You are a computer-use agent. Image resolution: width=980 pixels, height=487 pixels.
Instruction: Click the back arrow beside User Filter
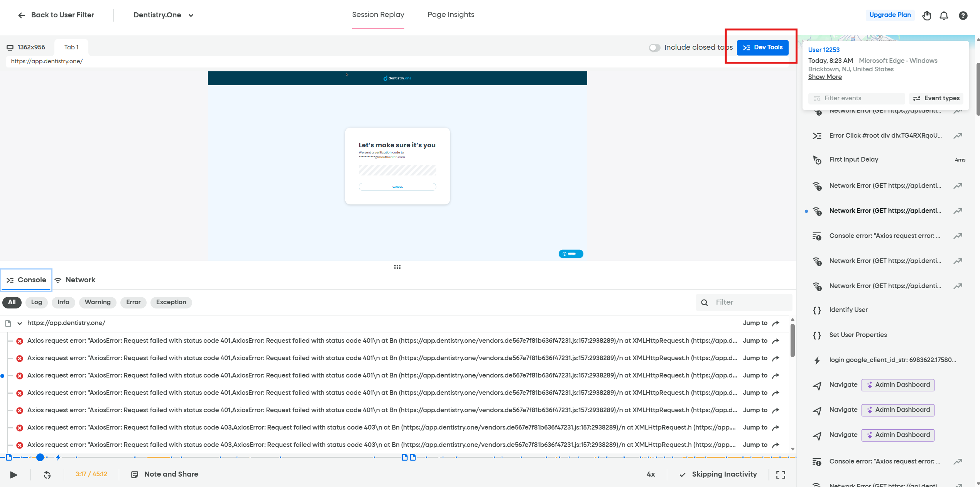point(22,15)
